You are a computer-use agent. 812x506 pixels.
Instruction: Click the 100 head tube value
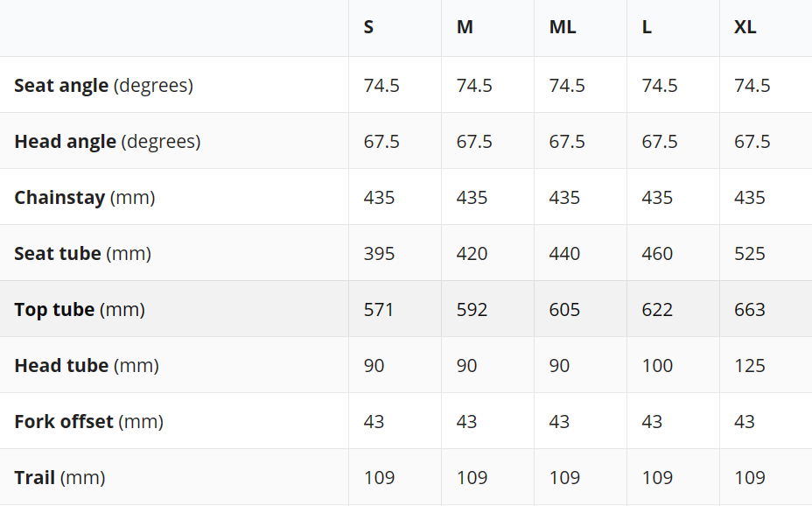(x=657, y=366)
